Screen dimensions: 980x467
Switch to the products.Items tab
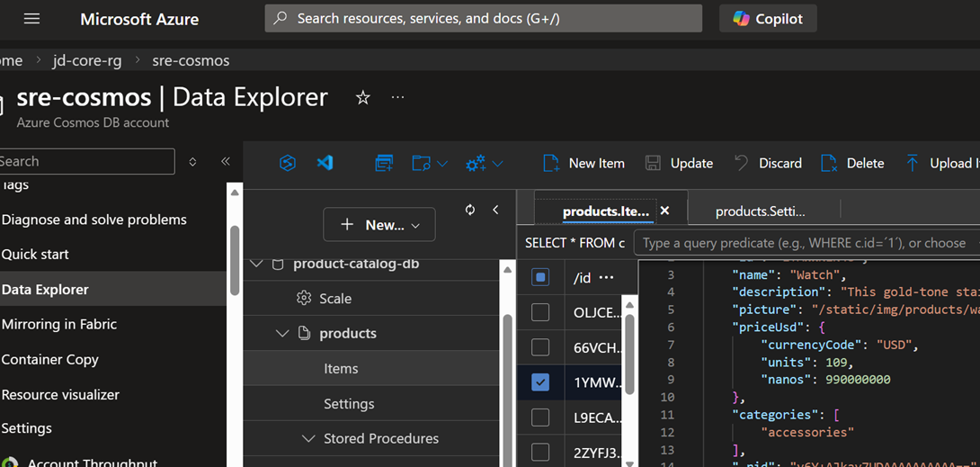coord(606,211)
